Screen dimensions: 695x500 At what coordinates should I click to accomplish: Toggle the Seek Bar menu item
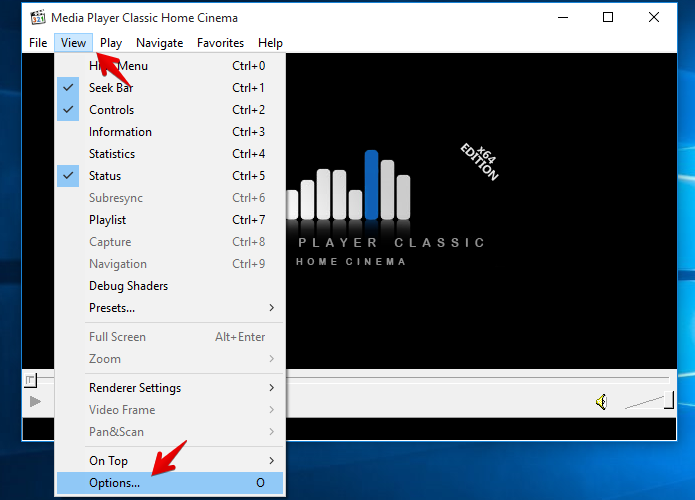click(170, 88)
